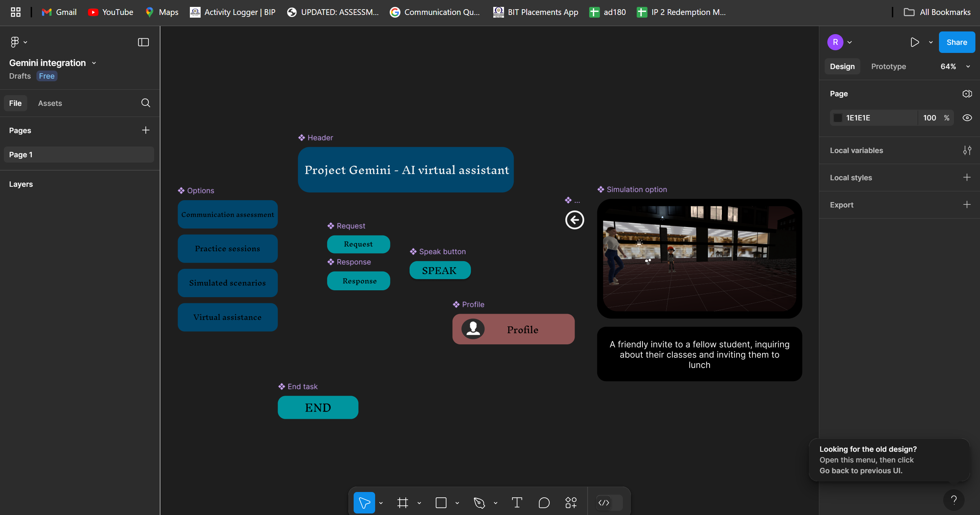Select the Rectangle shape tool
The width and height of the screenshot is (980, 515).
coord(441,502)
